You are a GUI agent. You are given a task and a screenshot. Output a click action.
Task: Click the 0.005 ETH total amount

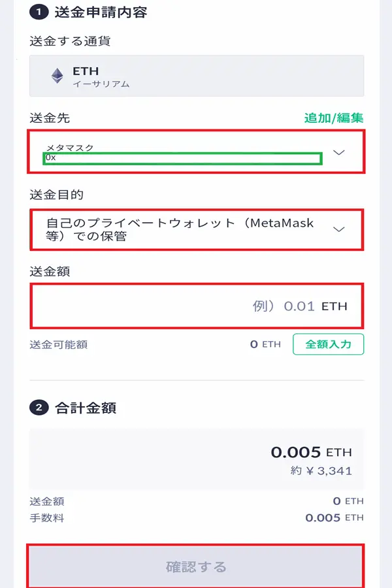[x=311, y=452]
